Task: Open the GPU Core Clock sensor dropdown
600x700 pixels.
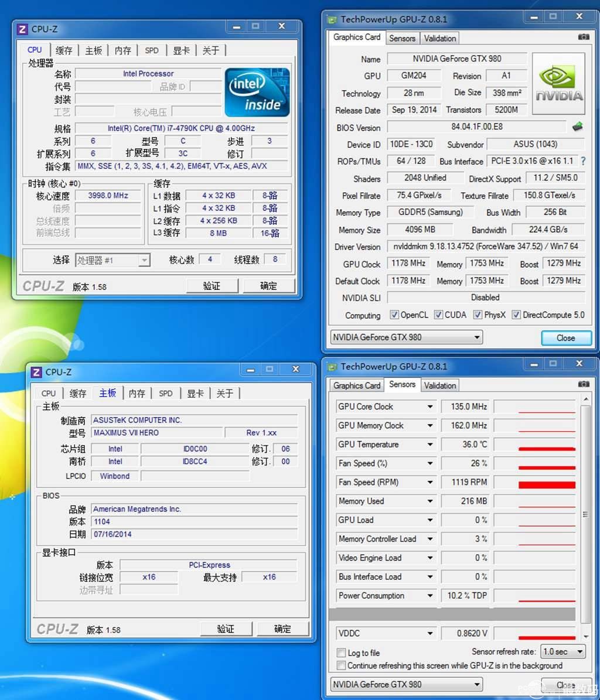Action: [430, 407]
